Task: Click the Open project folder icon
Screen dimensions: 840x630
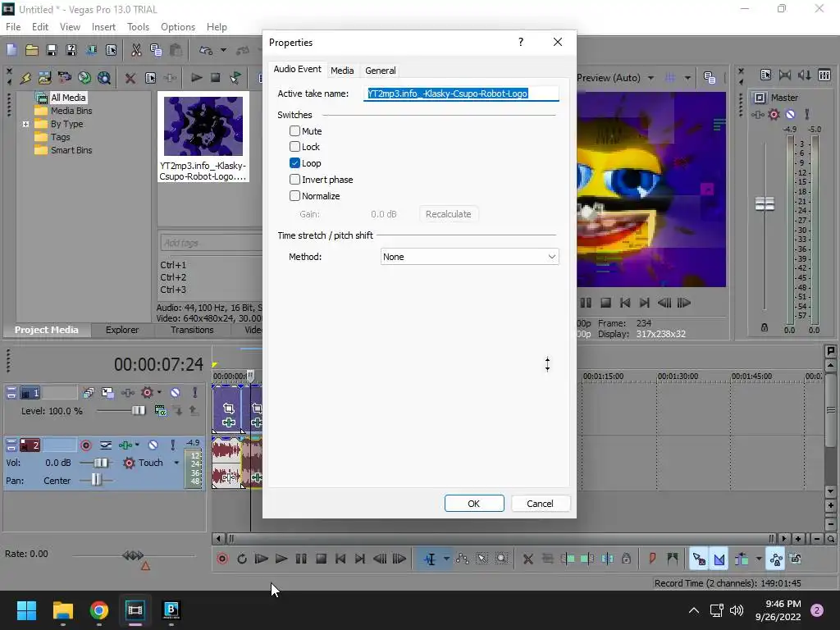Action: tap(32, 50)
